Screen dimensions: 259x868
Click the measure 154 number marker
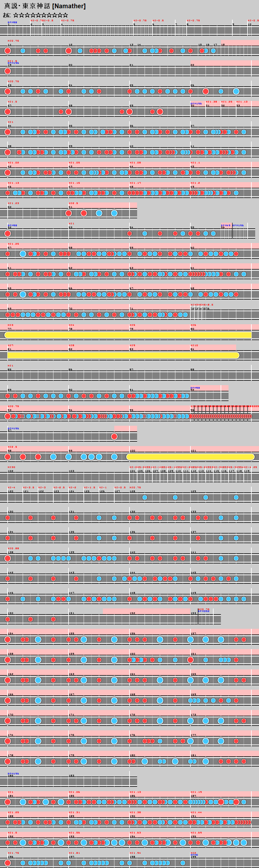(x=10, y=633)
